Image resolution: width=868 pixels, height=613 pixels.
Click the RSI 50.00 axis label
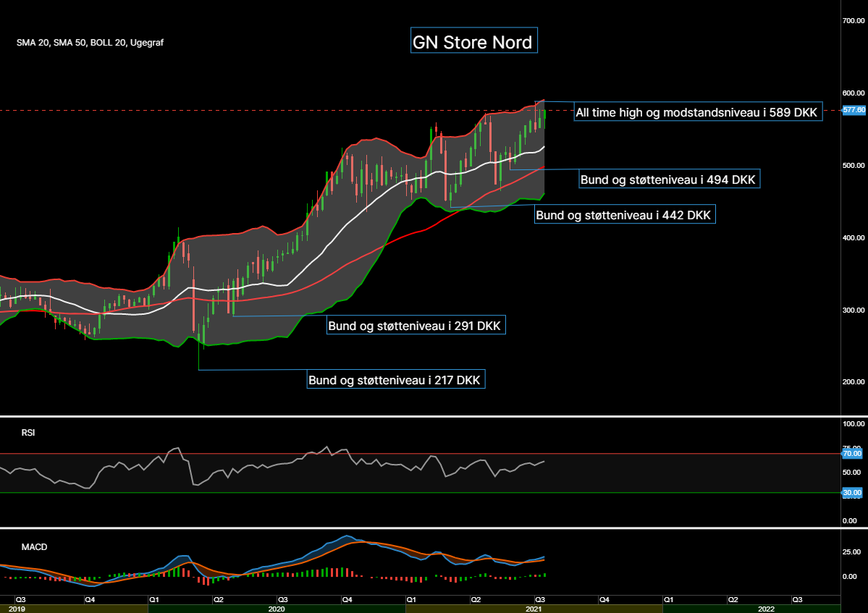pos(851,473)
